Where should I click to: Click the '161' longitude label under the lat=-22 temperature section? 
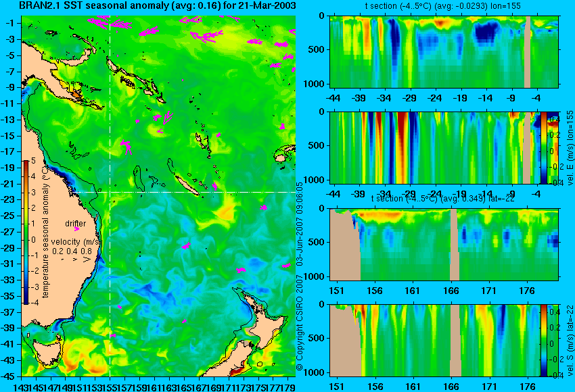click(412, 291)
